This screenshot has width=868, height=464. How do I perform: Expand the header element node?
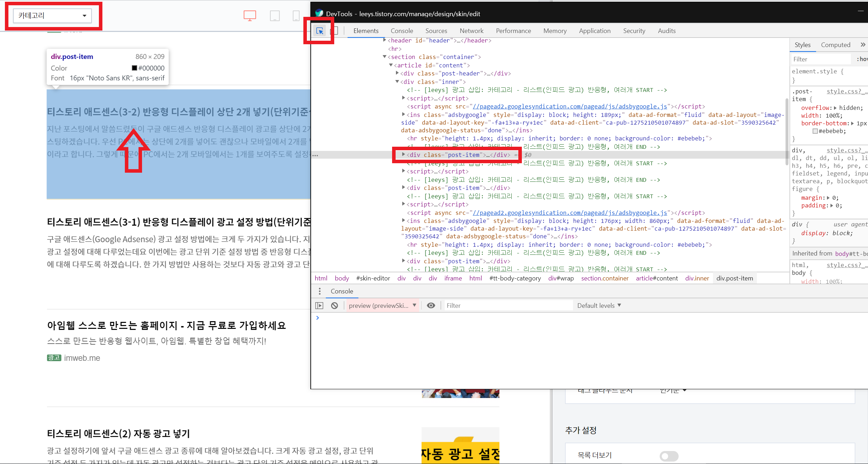[385, 40]
